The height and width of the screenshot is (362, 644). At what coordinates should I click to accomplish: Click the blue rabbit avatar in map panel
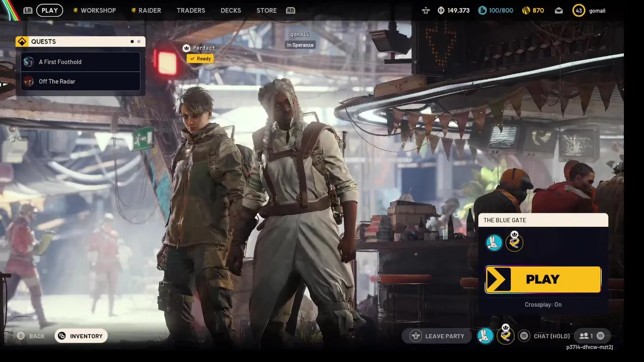coord(494,243)
